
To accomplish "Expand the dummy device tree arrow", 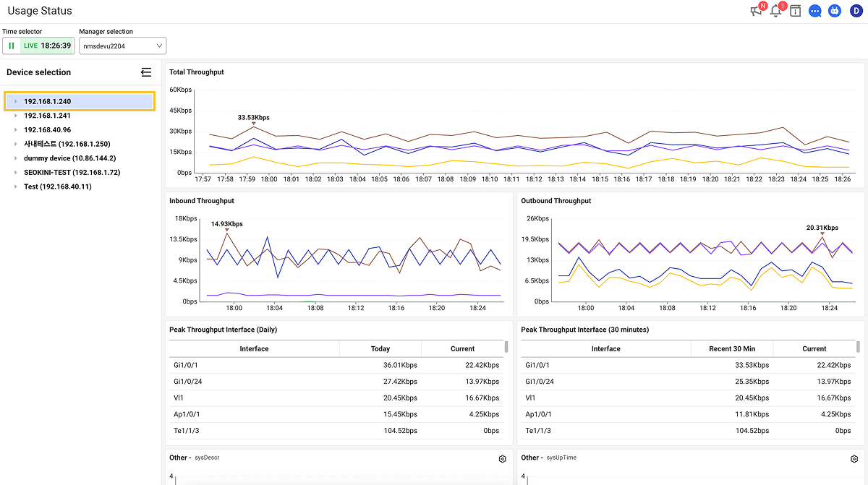I will pos(16,158).
